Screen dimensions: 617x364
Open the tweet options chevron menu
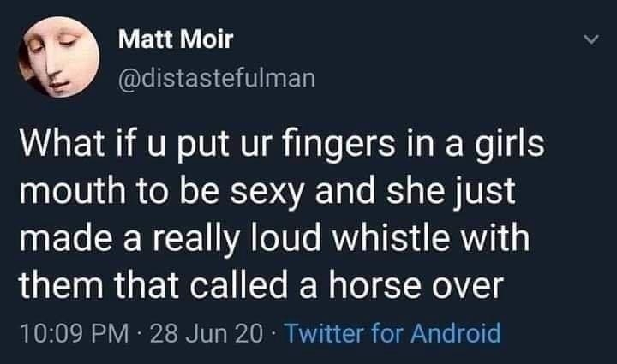[591, 39]
